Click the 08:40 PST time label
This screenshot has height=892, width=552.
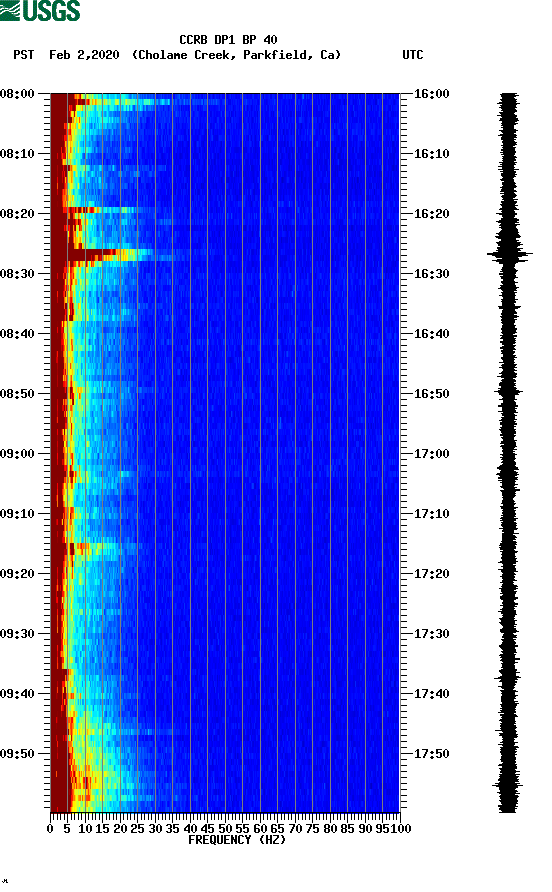click(18, 334)
